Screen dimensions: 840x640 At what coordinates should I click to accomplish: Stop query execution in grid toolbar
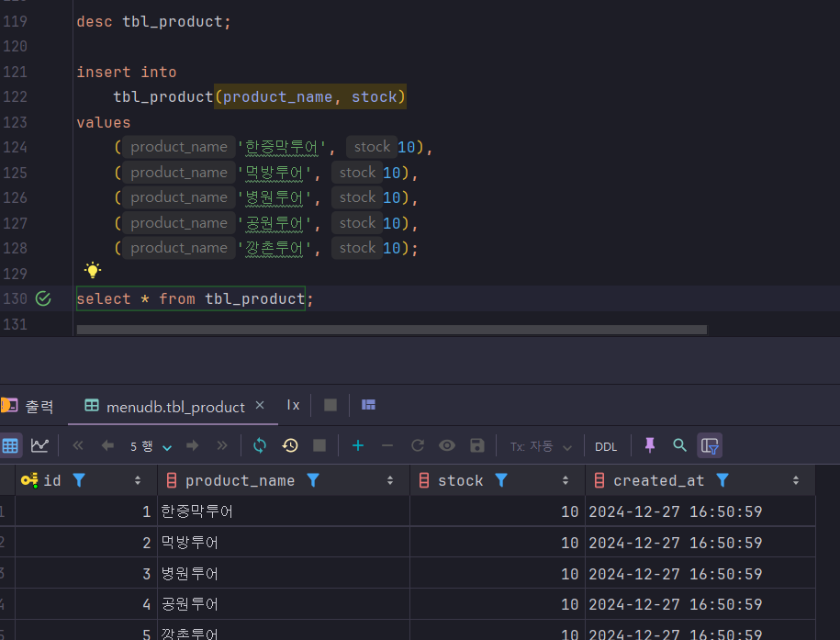[319, 445]
